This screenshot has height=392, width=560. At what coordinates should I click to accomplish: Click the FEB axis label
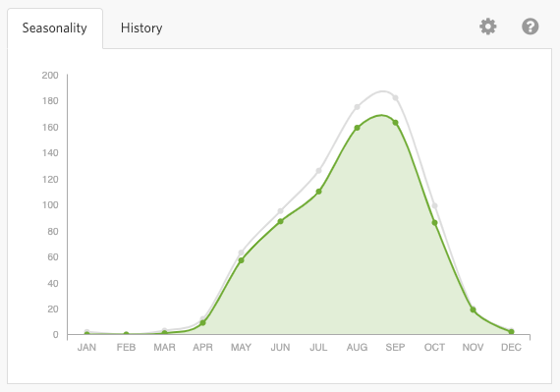pos(126,347)
